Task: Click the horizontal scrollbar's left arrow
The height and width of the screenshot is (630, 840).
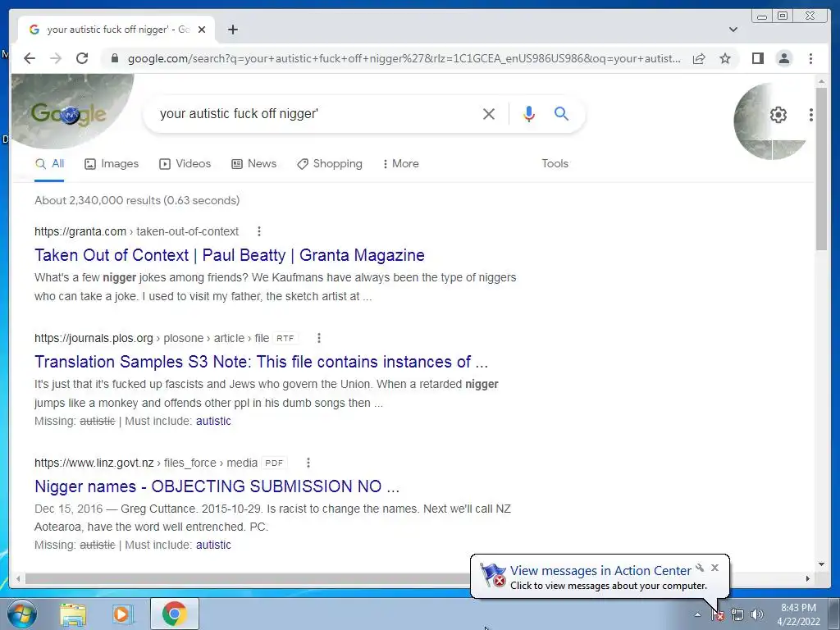Action: click(18, 578)
